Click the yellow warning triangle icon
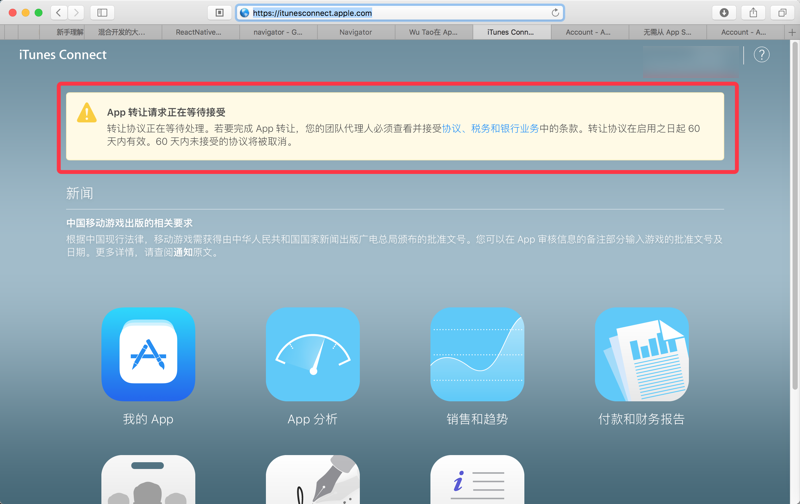800x504 pixels. click(x=87, y=113)
